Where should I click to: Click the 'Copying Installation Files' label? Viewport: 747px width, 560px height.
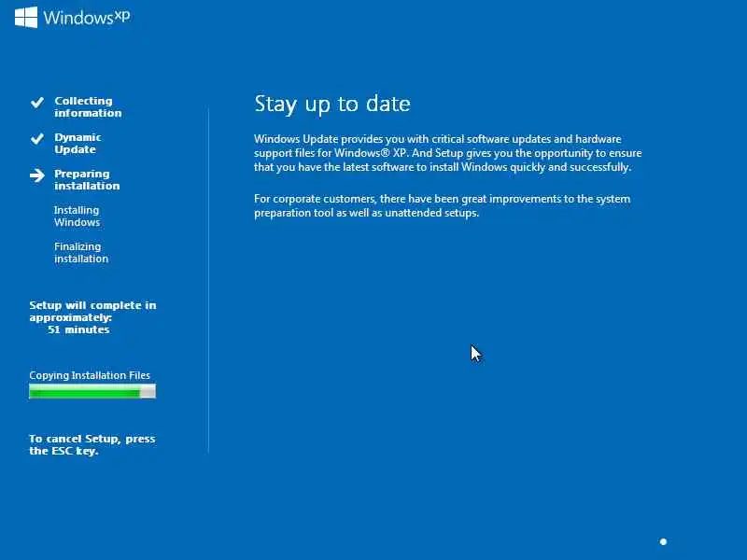[90, 375]
